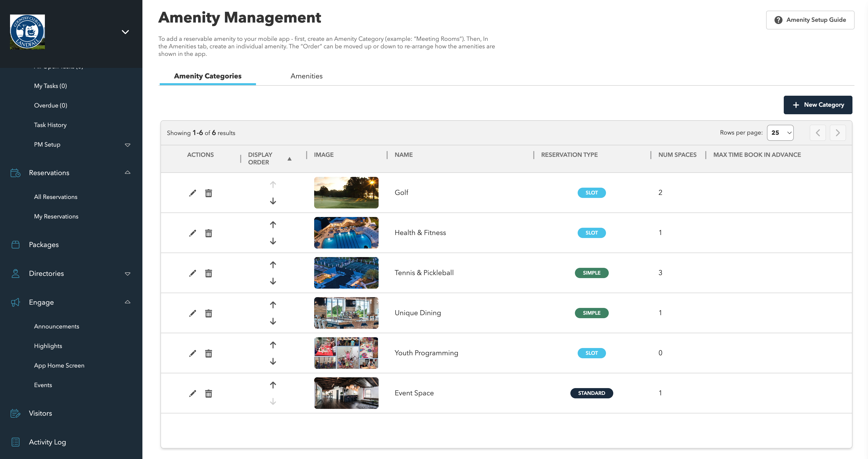868x459 pixels.
Task: Go to next results page arrow
Action: (838, 133)
